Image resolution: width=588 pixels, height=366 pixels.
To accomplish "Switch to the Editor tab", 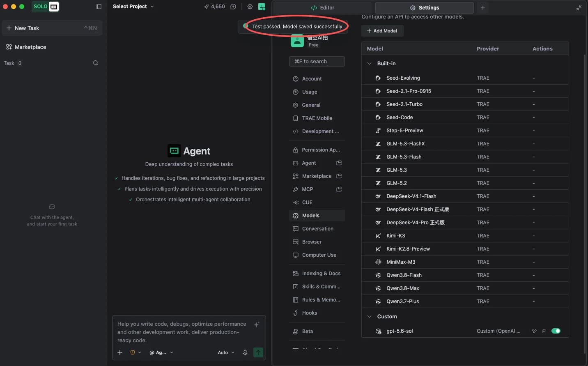I will pos(323,8).
